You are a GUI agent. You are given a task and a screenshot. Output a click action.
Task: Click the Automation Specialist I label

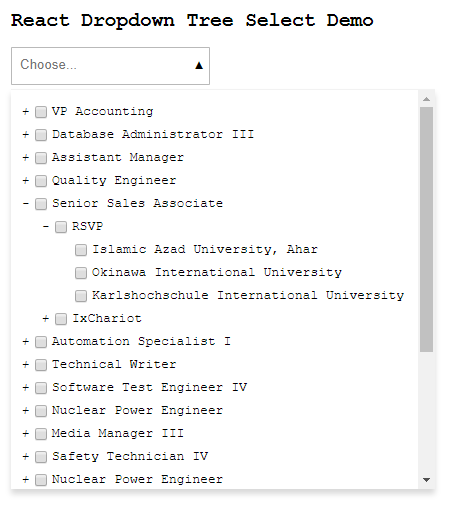pos(141,341)
